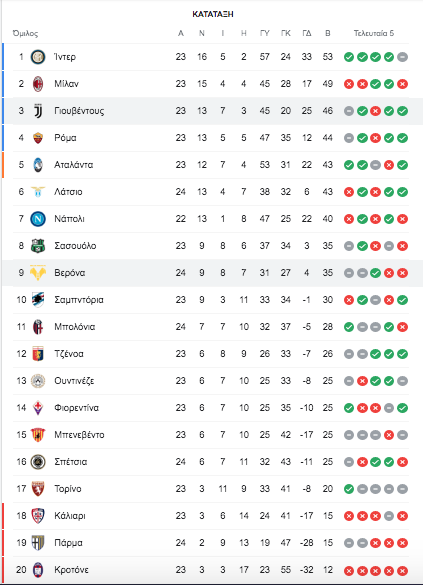Click Inter's most recent draw result icon
The image size is (423, 585).
pos(402,57)
